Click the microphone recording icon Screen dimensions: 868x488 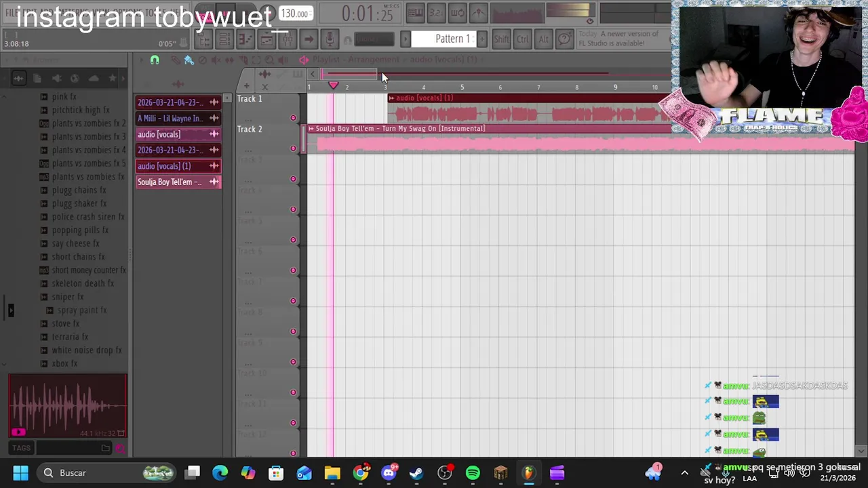point(330,39)
